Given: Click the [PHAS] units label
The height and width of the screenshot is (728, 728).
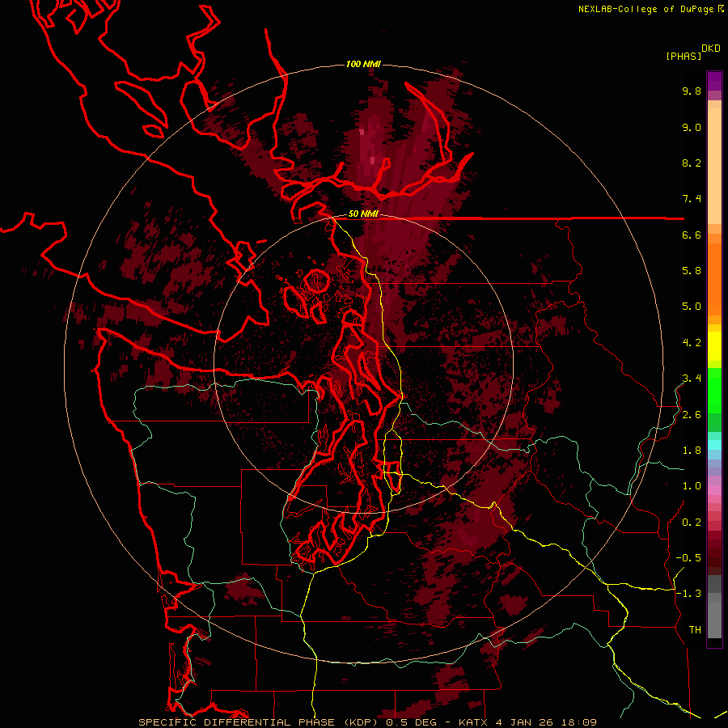Looking at the screenshot, I should (684, 57).
